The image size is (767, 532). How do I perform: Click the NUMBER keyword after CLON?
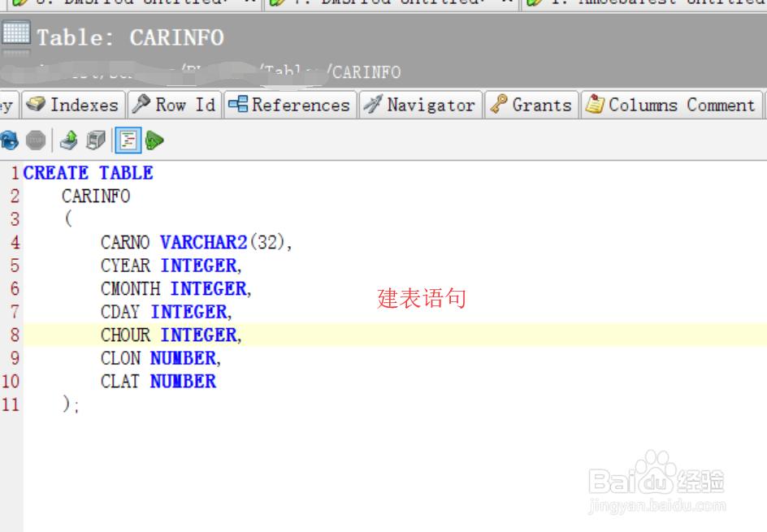click(184, 358)
